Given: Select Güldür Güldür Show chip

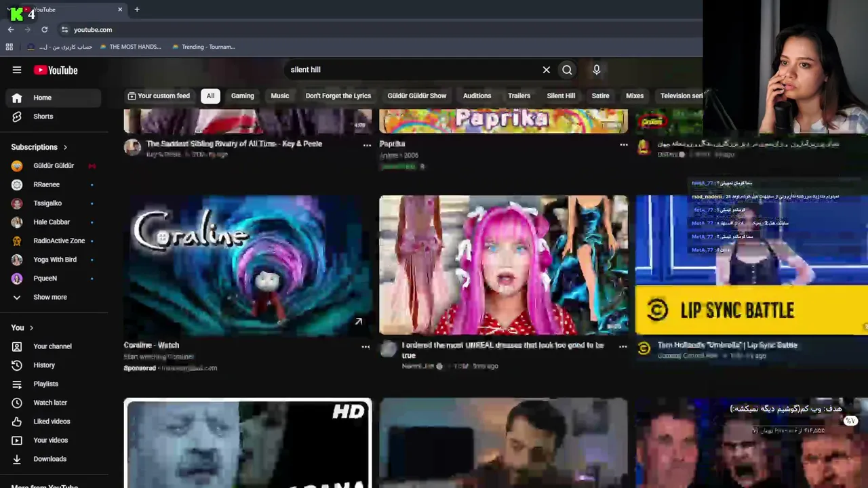Looking at the screenshot, I should coord(417,96).
